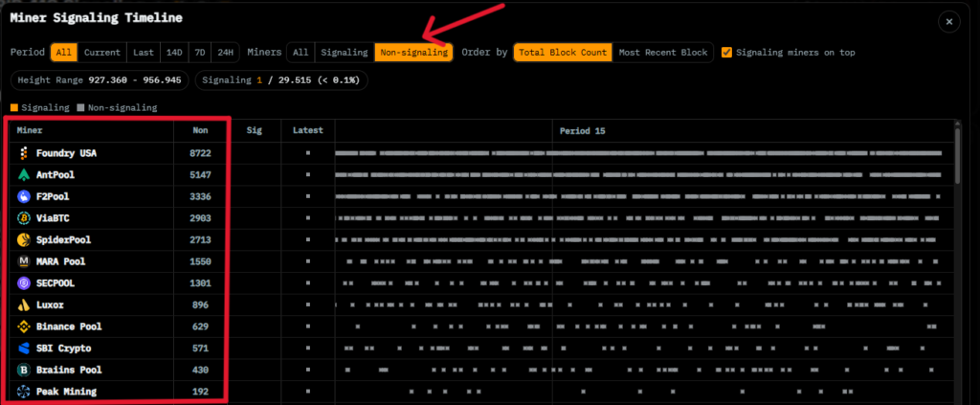Click the AntPool logo icon
This screenshot has height=405, width=980.
point(24,175)
